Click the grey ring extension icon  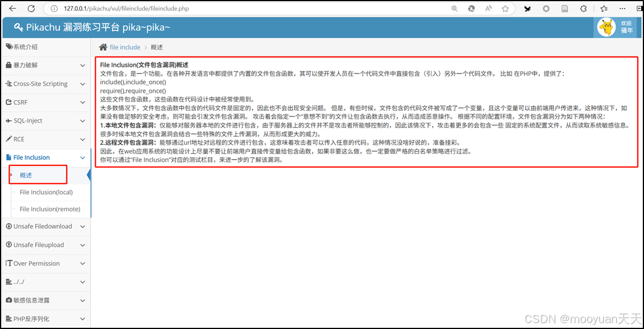(x=546, y=8)
